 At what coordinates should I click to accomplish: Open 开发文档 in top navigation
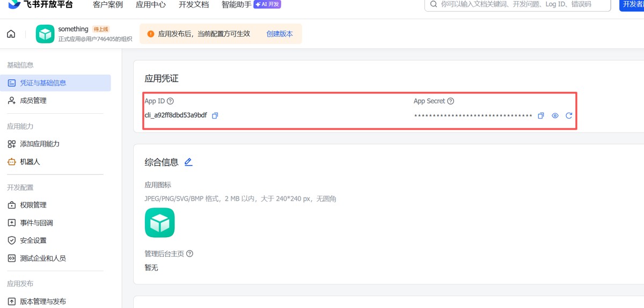click(x=194, y=4)
